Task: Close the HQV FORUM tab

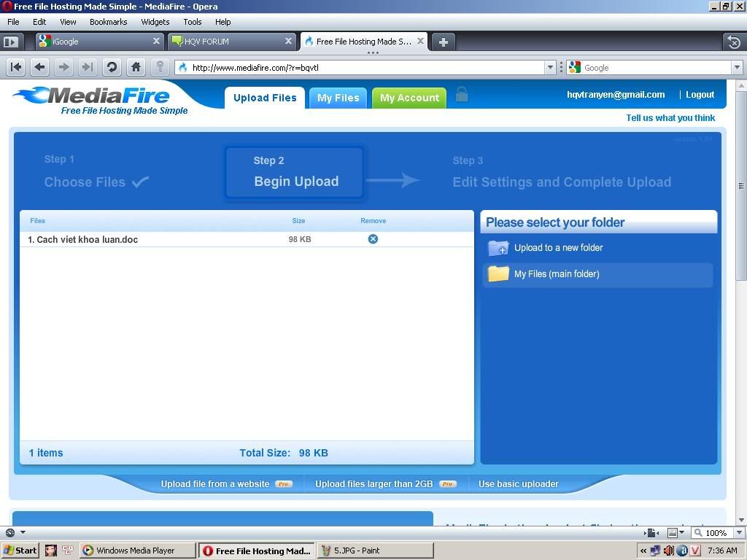Action: pyautogui.click(x=288, y=42)
